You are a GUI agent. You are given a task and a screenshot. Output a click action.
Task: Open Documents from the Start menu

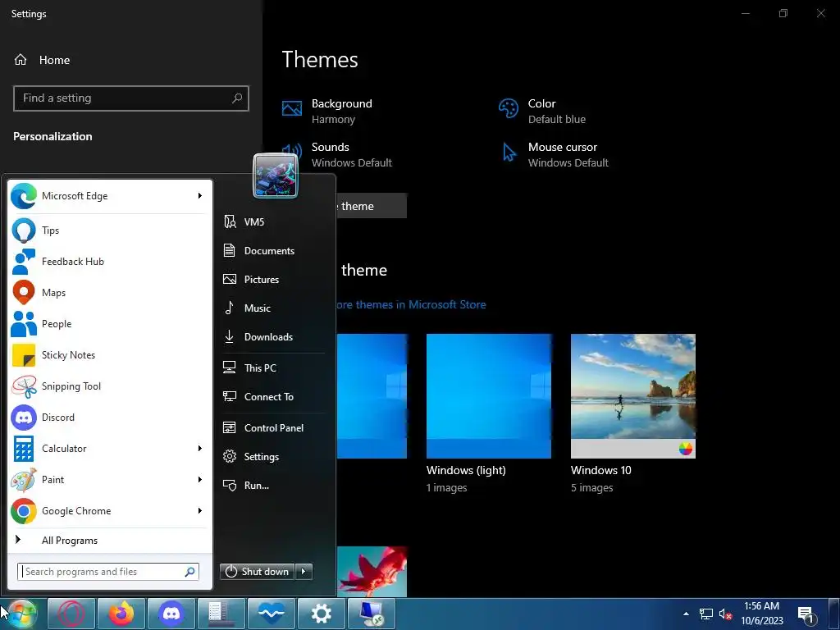tap(272, 251)
